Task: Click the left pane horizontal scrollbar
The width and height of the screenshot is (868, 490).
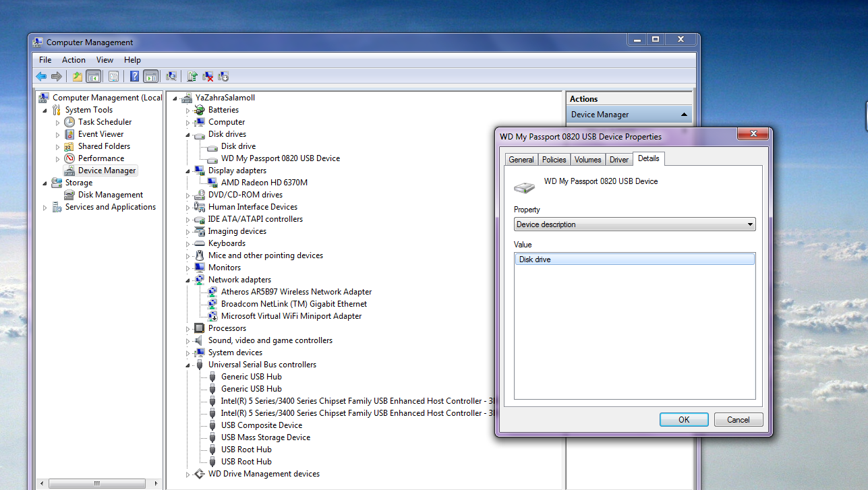Action: click(x=97, y=483)
